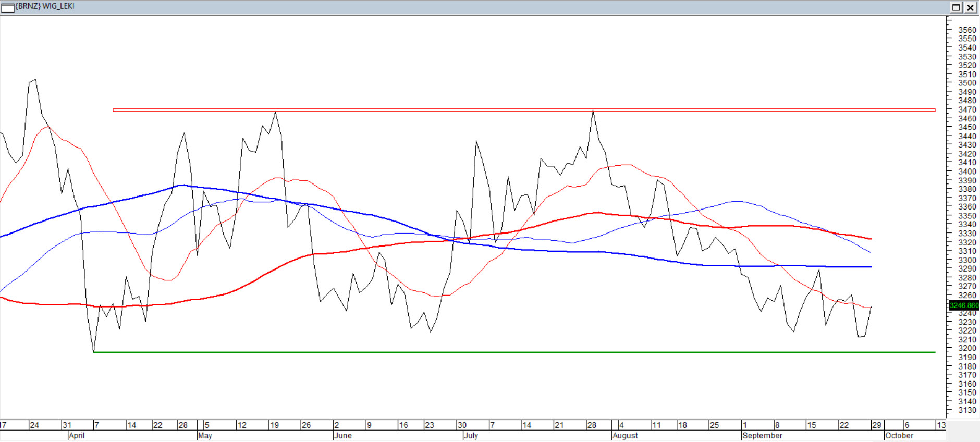Click the bottom 3130 price axis label

click(967, 410)
